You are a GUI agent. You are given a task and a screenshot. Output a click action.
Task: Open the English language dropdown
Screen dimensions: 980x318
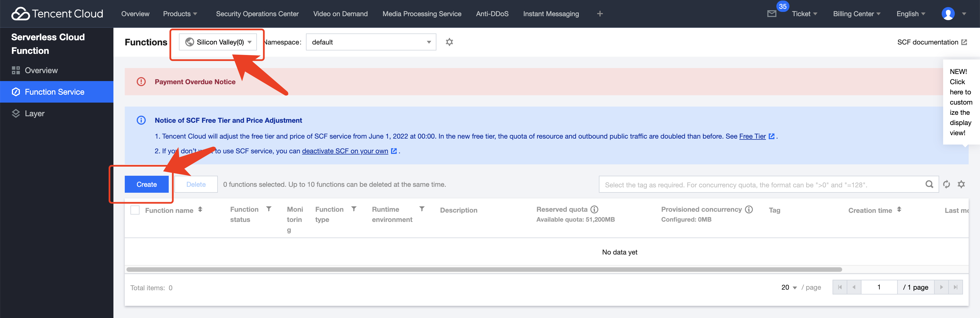[x=911, y=14]
